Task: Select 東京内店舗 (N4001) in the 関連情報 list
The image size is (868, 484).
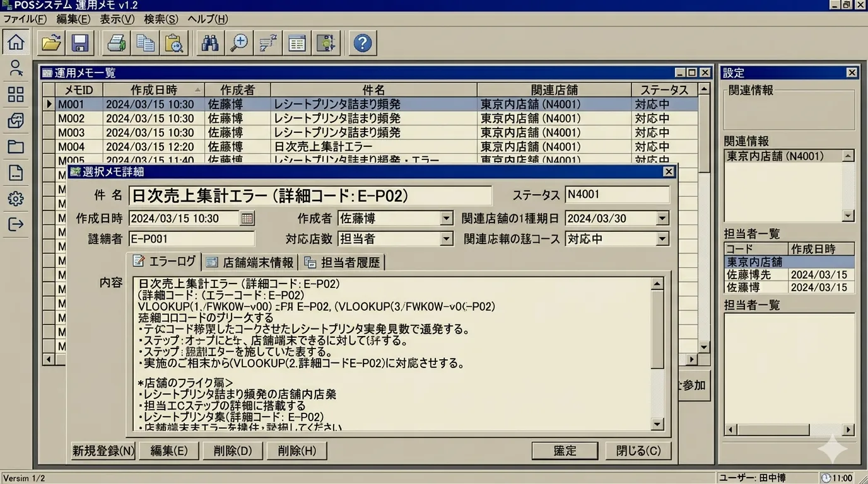Action: coord(783,156)
